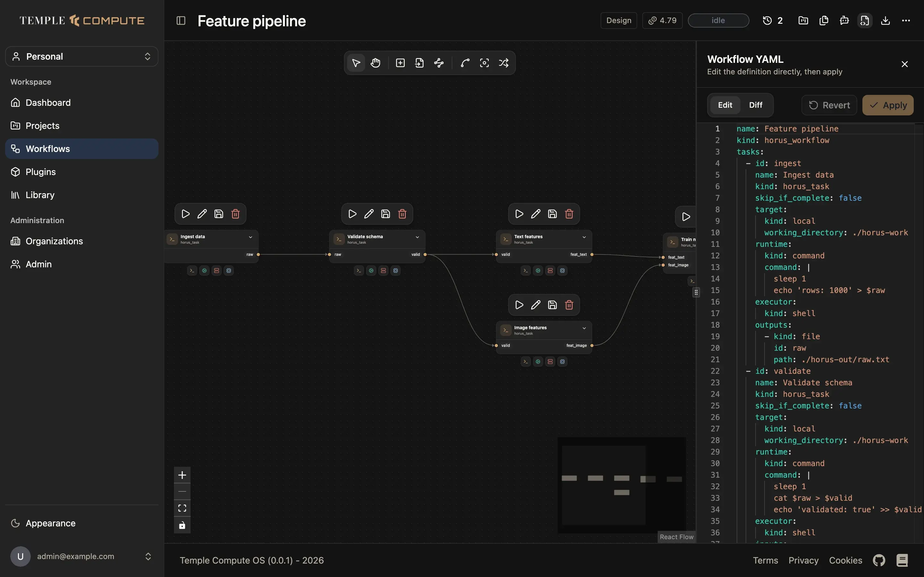Apply the workflow YAML changes
This screenshot has height=577, width=924.
pyautogui.click(x=888, y=105)
